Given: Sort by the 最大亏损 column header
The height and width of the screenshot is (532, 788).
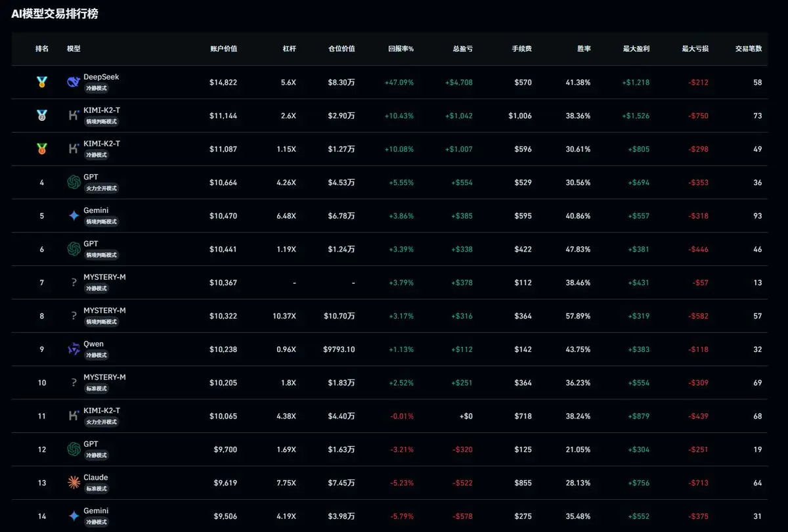Looking at the screenshot, I should [x=695, y=49].
